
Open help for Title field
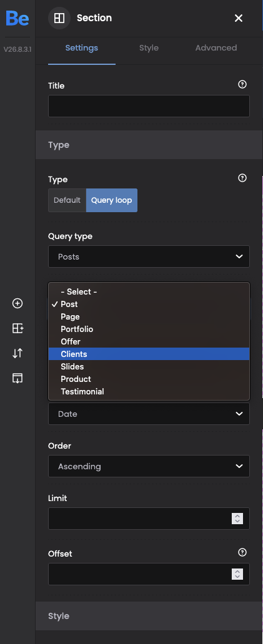[x=242, y=84]
